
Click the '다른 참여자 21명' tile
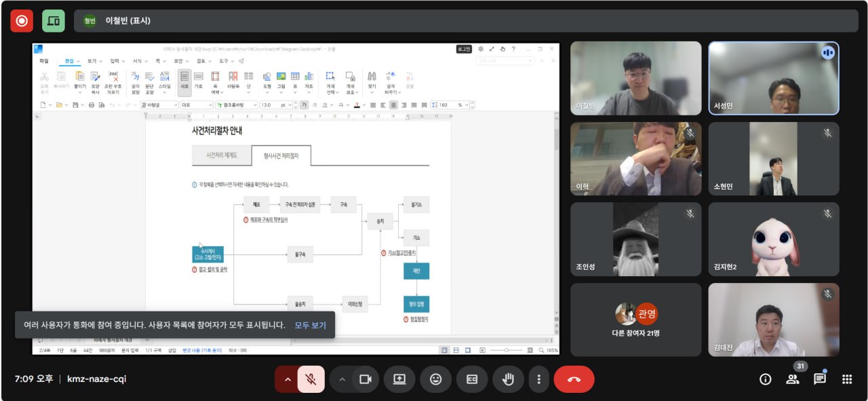point(636,320)
